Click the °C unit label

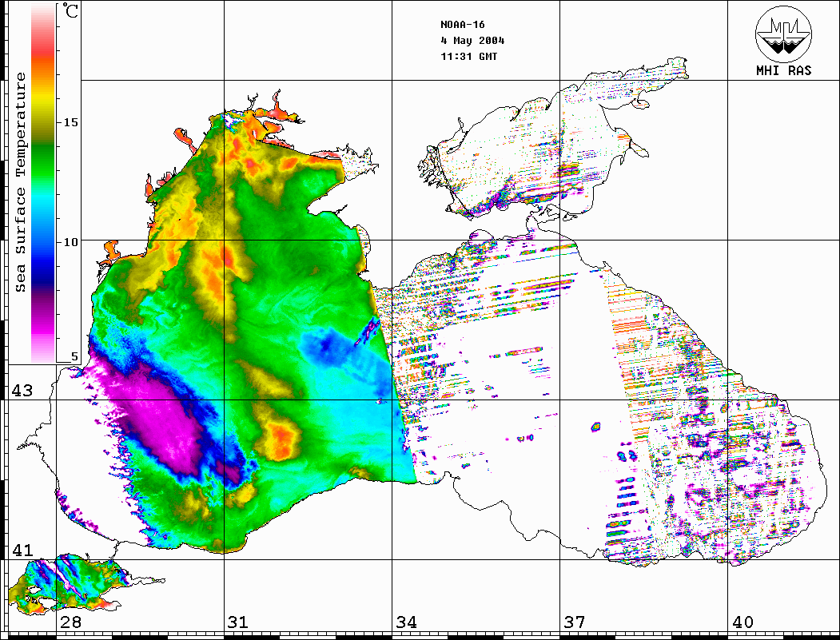[70, 10]
